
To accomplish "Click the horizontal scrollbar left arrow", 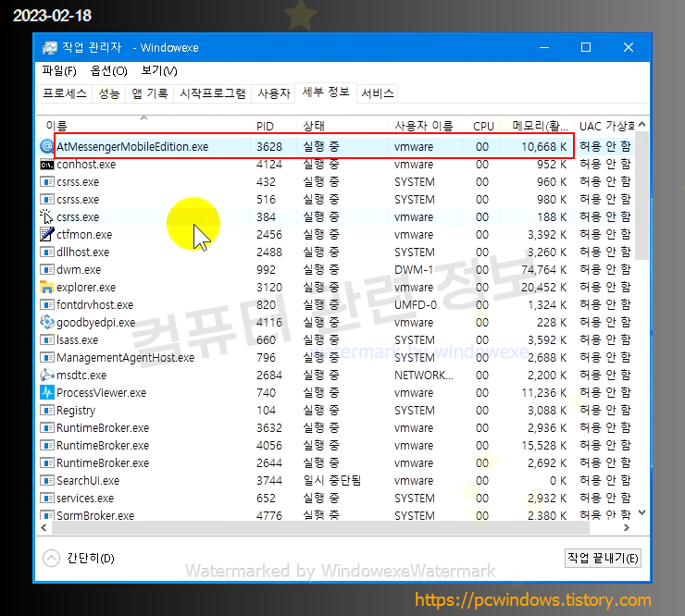I will pyautogui.click(x=44, y=528).
